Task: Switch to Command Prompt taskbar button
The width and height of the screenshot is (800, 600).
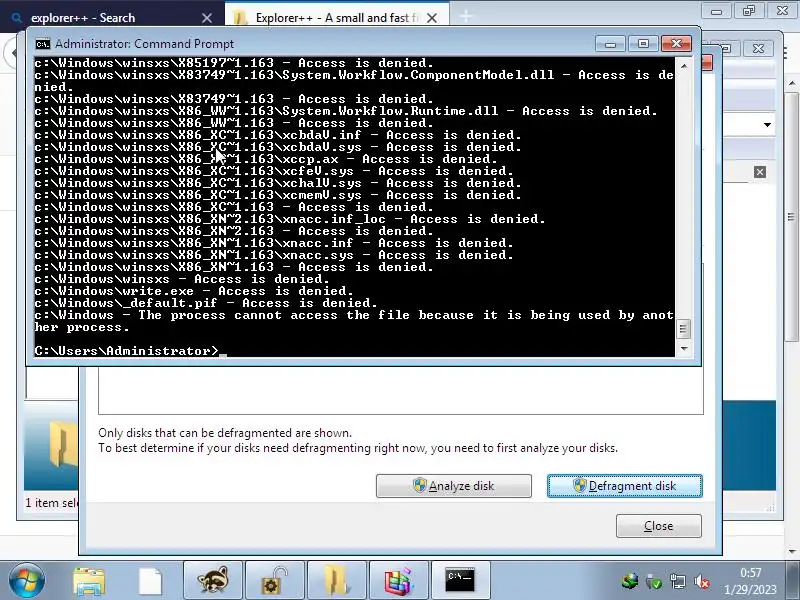Action: point(460,581)
